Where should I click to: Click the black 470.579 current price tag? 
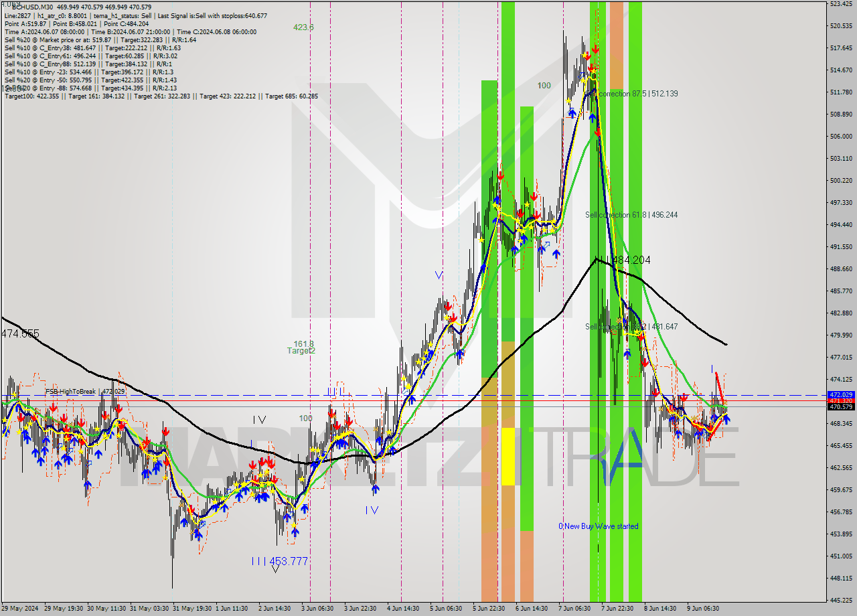tap(841, 407)
